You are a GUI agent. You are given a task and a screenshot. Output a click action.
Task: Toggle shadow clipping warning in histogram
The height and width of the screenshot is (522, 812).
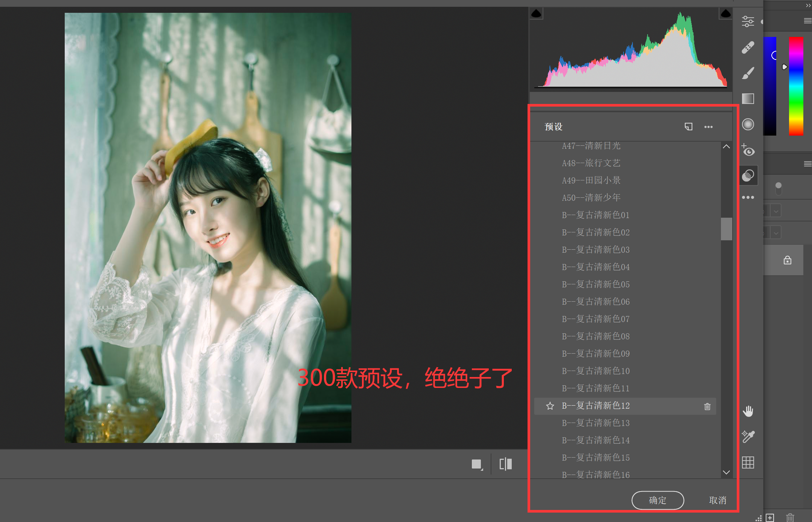tap(536, 14)
